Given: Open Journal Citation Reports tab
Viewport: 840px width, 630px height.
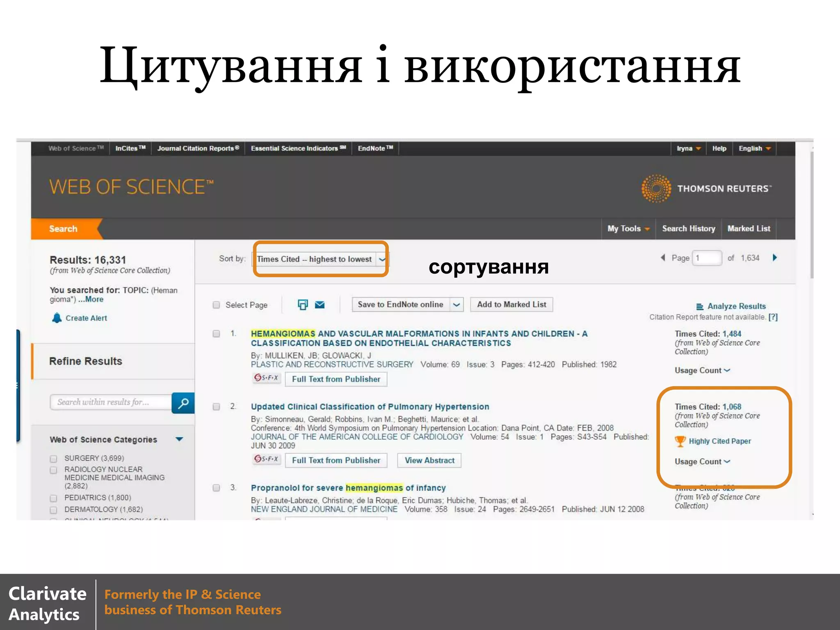Looking at the screenshot, I should pos(198,148).
